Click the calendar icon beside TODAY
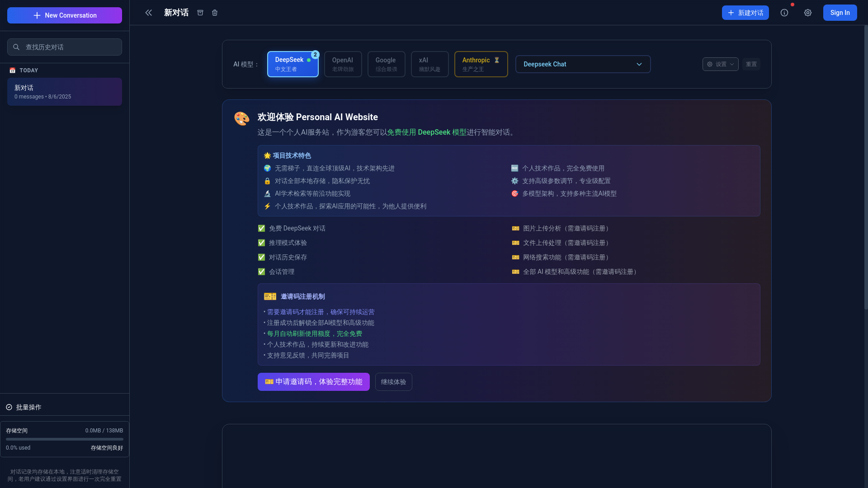This screenshot has height=488, width=868. coord(12,70)
